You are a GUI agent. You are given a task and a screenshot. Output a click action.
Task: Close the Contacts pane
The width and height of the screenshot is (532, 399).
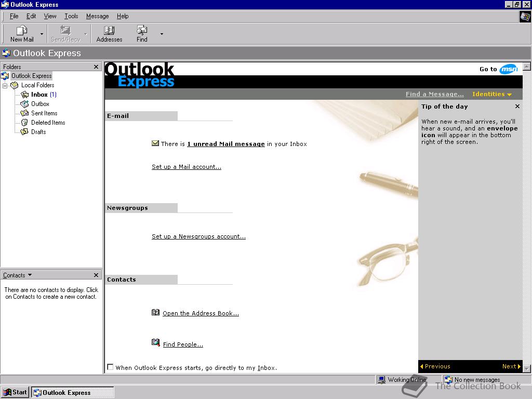tap(96, 275)
